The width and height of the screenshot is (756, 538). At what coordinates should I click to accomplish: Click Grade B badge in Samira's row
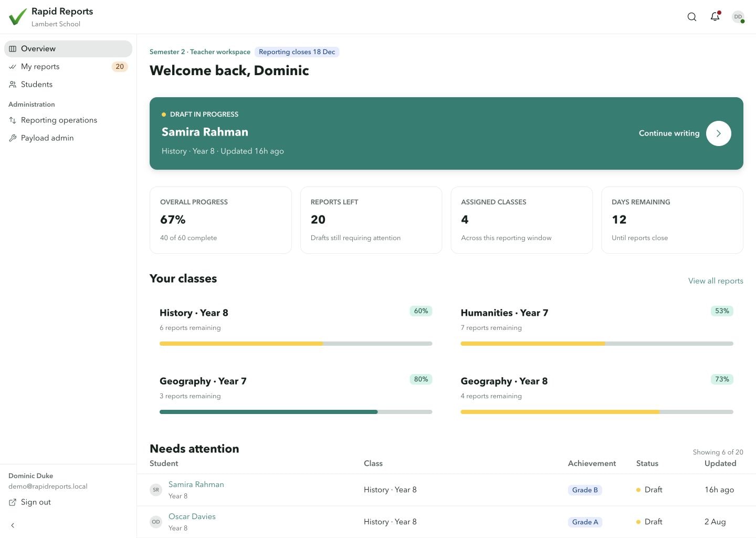coord(585,490)
